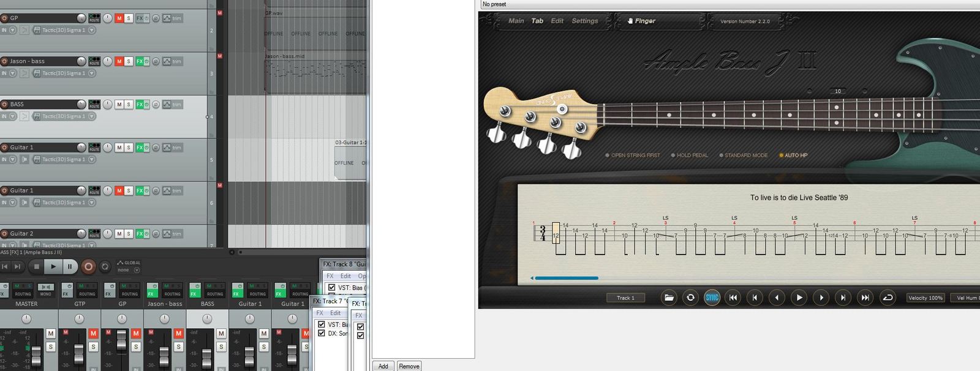
Task: Go to next bar in tab player
Action: 843,298
